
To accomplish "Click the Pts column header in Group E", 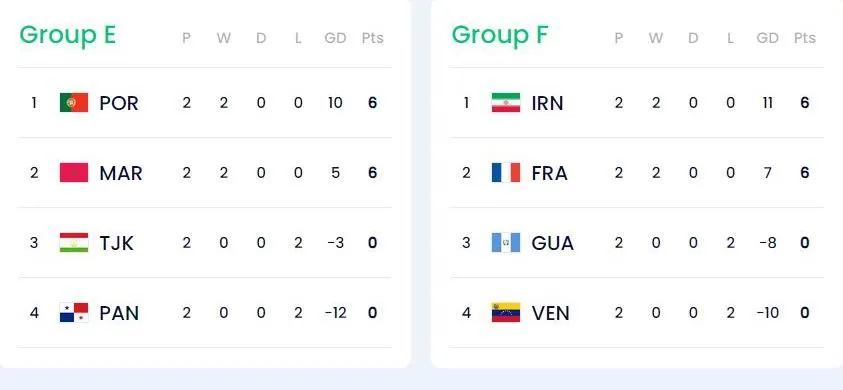I will pyautogui.click(x=373, y=38).
